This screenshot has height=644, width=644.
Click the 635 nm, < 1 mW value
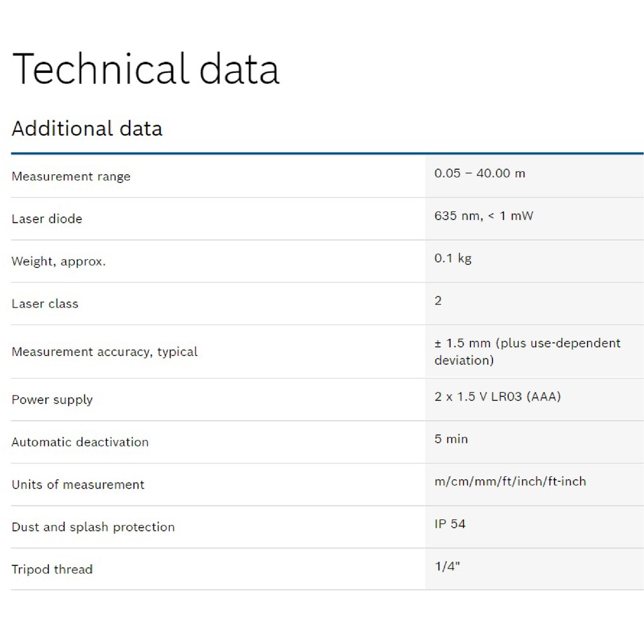(483, 216)
